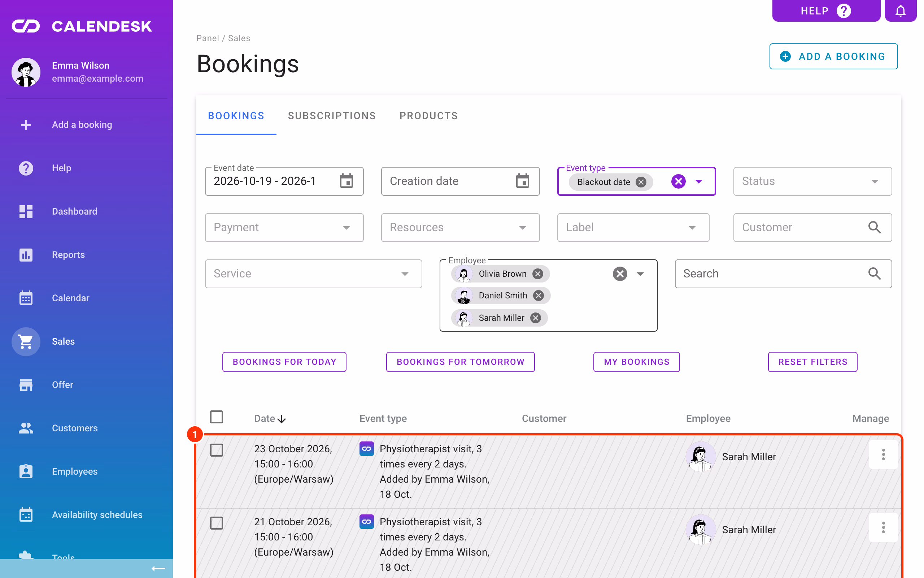
Task: Check the 23 October 2026 booking row
Action: pyautogui.click(x=217, y=450)
